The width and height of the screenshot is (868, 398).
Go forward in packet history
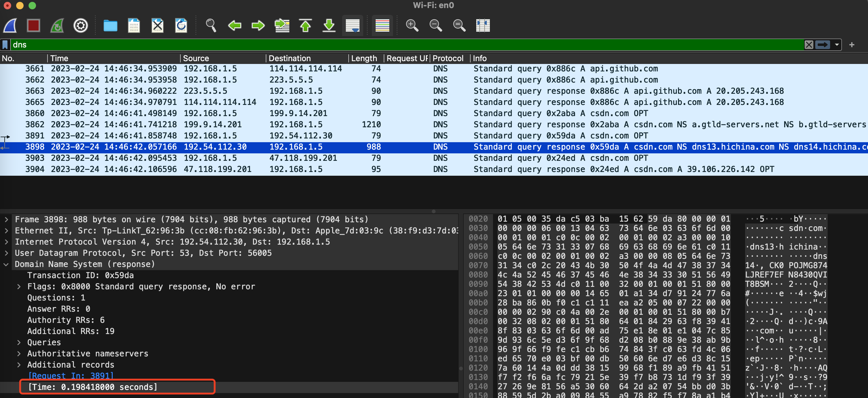(x=258, y=25)
